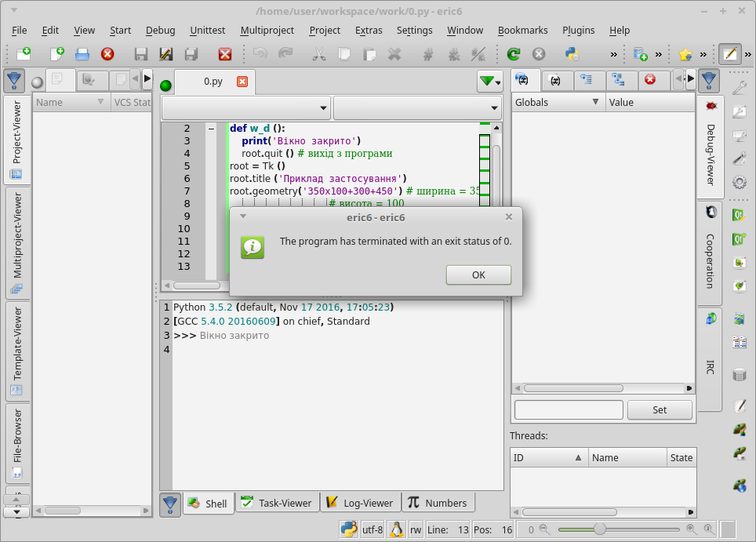Click the exceptions tab with red icon

pos(649,80)
